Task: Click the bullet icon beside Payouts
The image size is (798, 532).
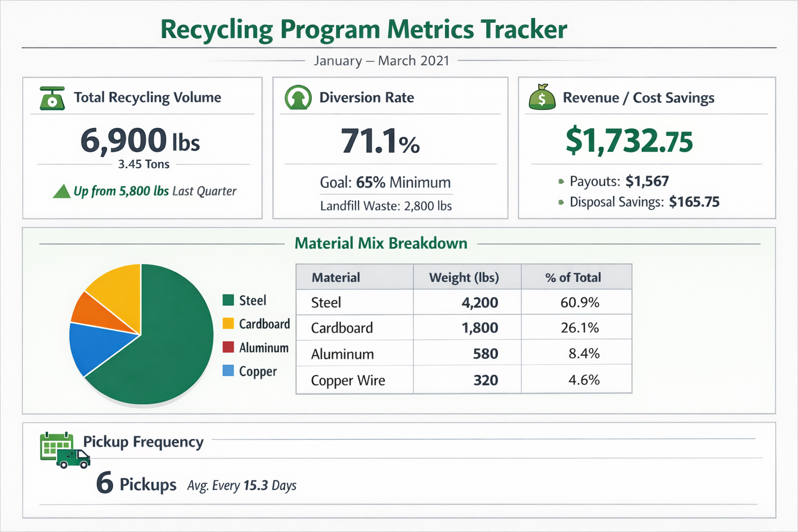Action: [561, 181]
